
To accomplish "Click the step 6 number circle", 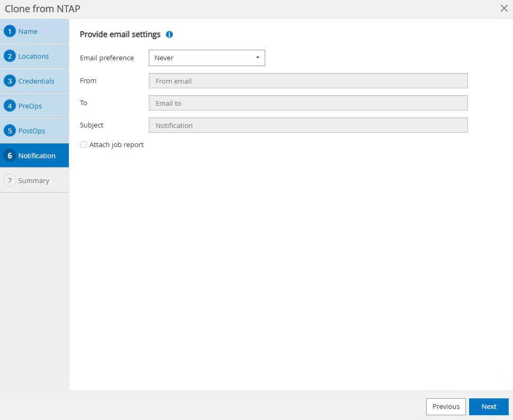I will pyautogui.click(x=10, y=156).
